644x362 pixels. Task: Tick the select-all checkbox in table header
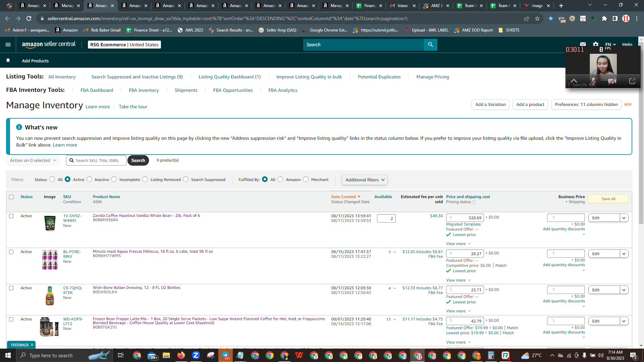tap(11, 197)
